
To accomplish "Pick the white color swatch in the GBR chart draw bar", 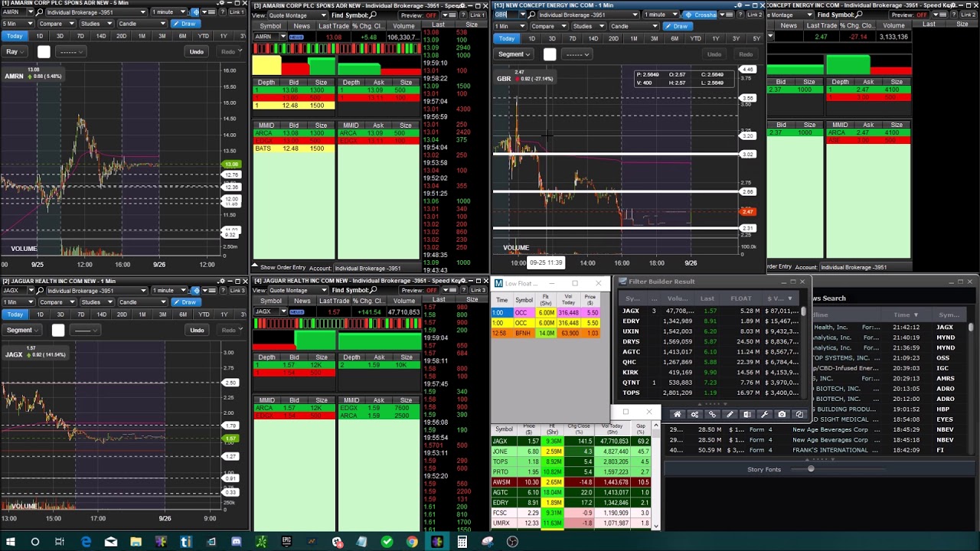I will click(550, 54).
